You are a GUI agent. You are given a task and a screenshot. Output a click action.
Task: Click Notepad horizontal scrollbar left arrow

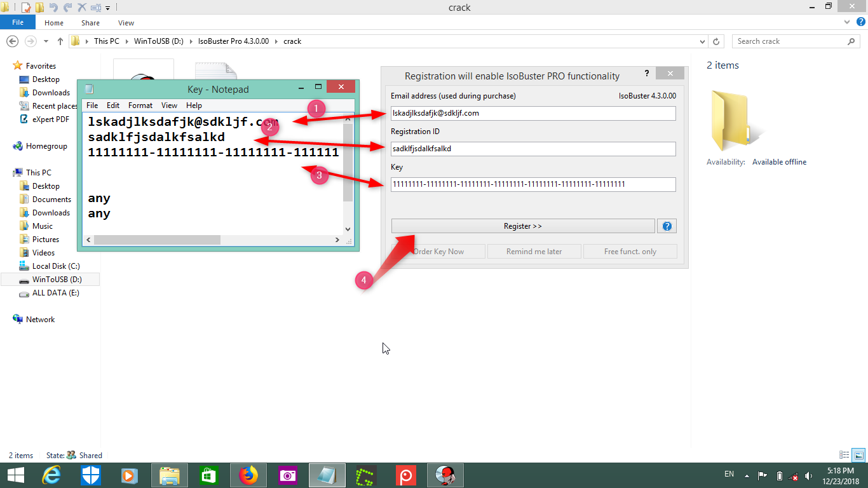(x=89, y=240)
